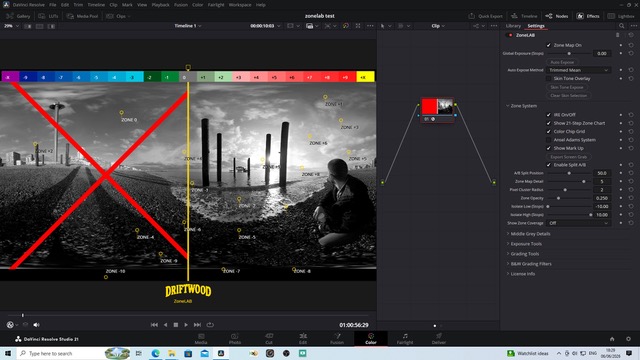Image resolution: width=640 pixels, height=360 pixels.
Task: Click the Auto Expose button
Action: click(x=562, y=62)
